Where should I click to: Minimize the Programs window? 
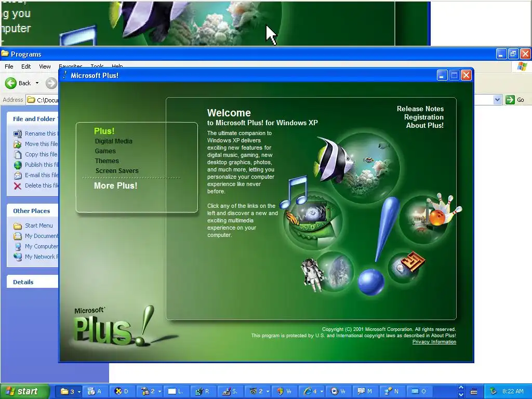[x=501, y=54]
